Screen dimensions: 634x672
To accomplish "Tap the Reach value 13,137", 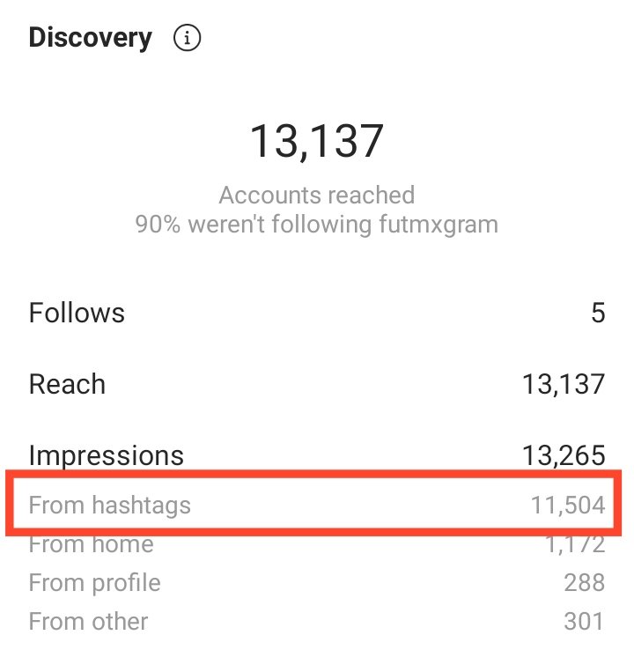I will [564, 384].
